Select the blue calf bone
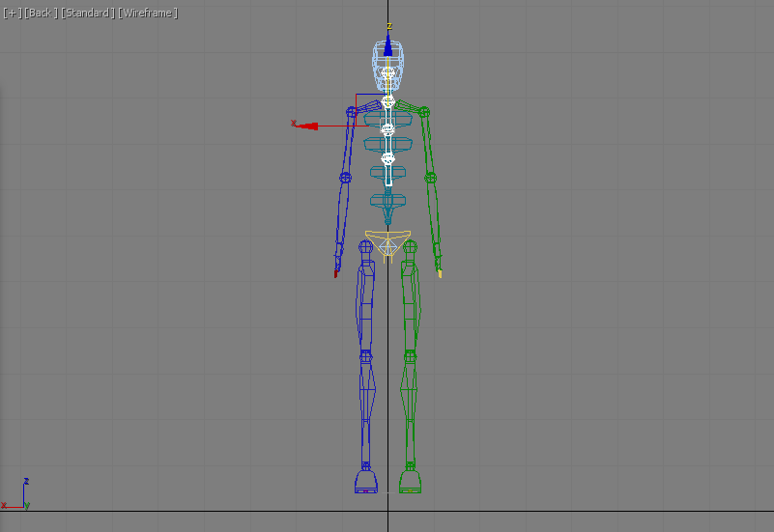The height and width of the screenshot is (532, 774). [366, 411]
